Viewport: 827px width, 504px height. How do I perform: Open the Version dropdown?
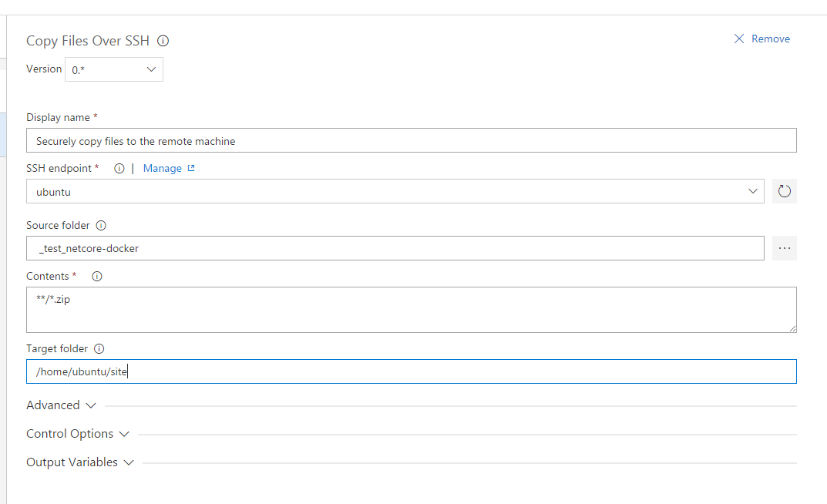click(114, 69)
